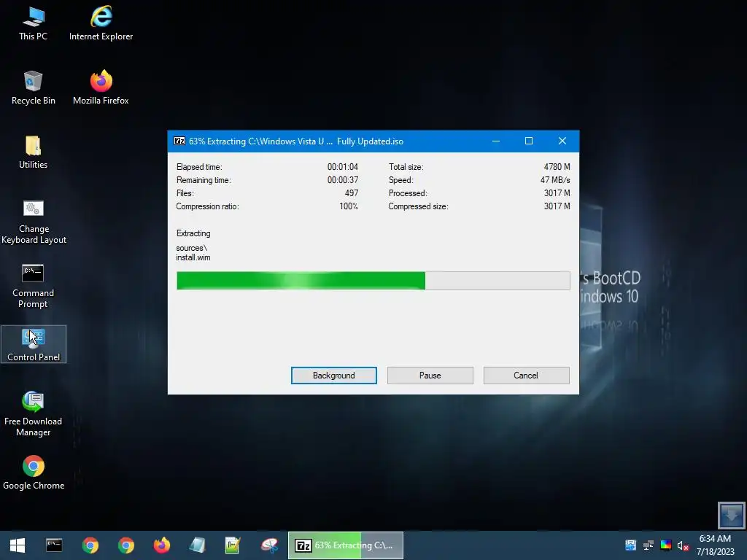Select the Utilities folder icon
This screenshot has width=747, height=560.
click(34, 152)
